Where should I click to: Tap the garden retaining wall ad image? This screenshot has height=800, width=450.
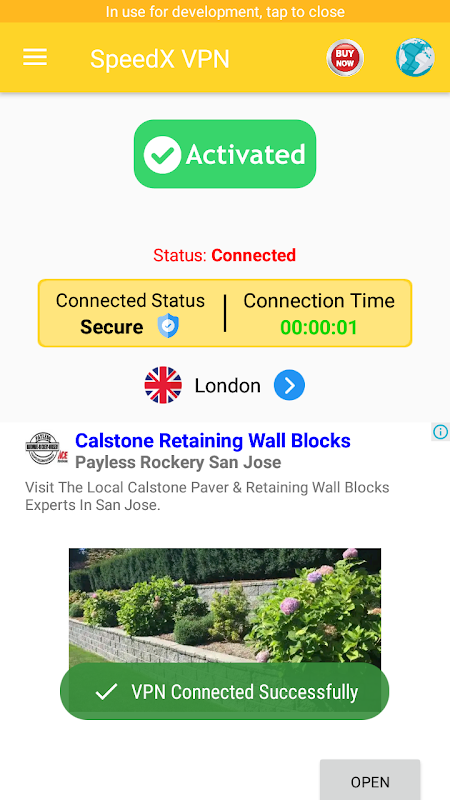[225, 607]
